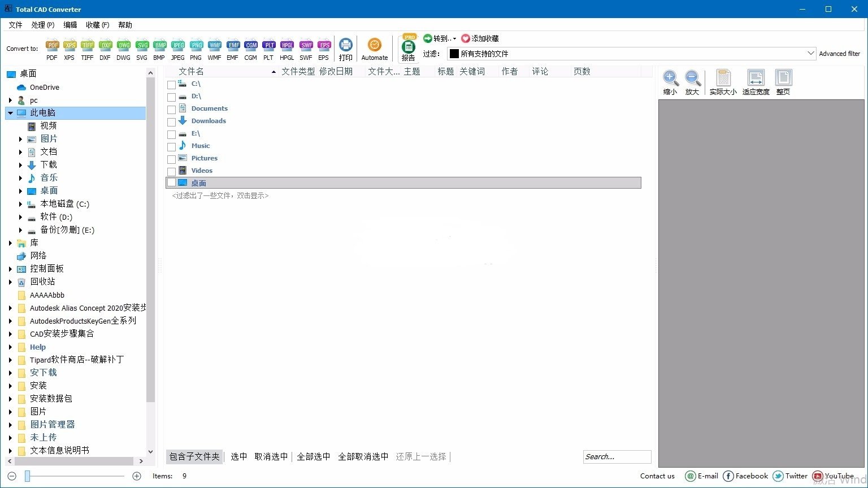Open the 打印 print tool
Image resolution: width=868 pixels, height=488 pixels.
click(346, 49)
